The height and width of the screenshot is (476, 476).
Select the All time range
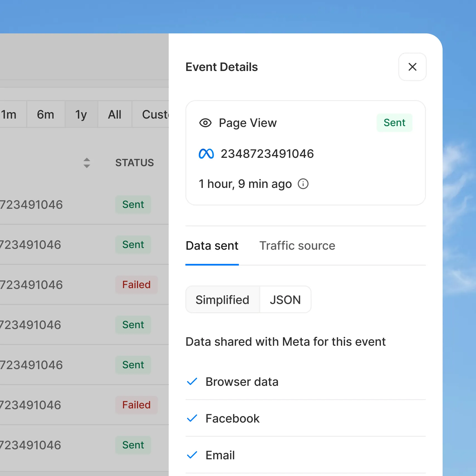click(x=115, y=114)
